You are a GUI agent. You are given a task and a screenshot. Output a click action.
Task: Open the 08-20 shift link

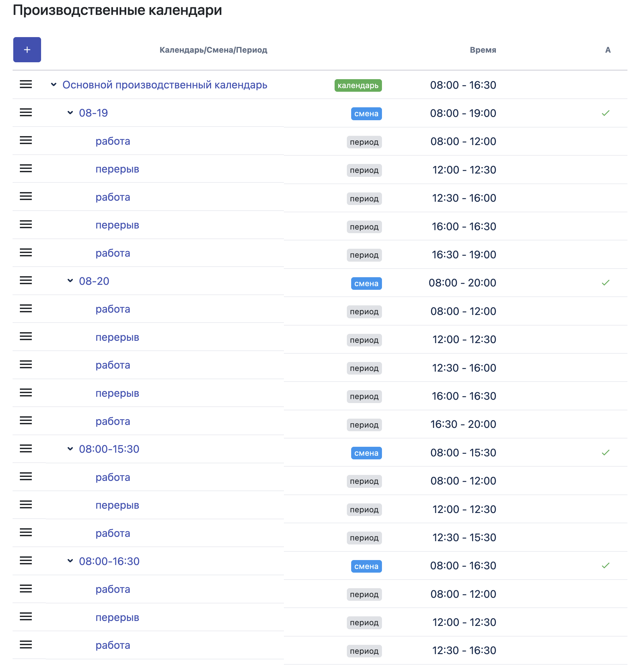coord(94,281)
